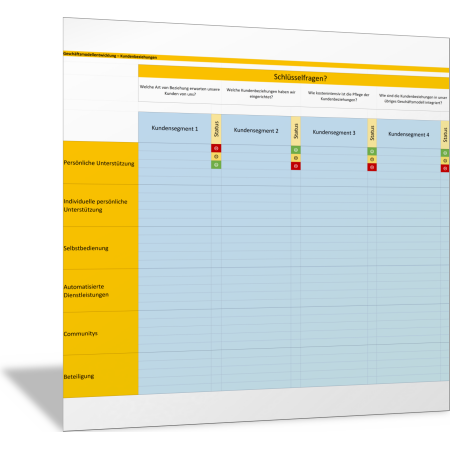Image resolution: width=450 pixels, height=450 pixels.
Task: Click yellow status icon under Kundensegment 2
Action: (296, 158)
